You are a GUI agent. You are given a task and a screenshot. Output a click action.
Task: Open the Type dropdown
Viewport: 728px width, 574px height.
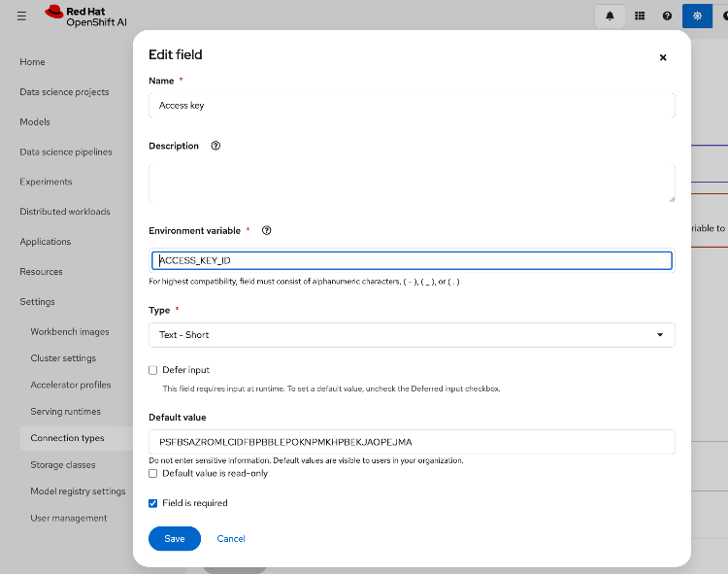[x=412, y=335]
